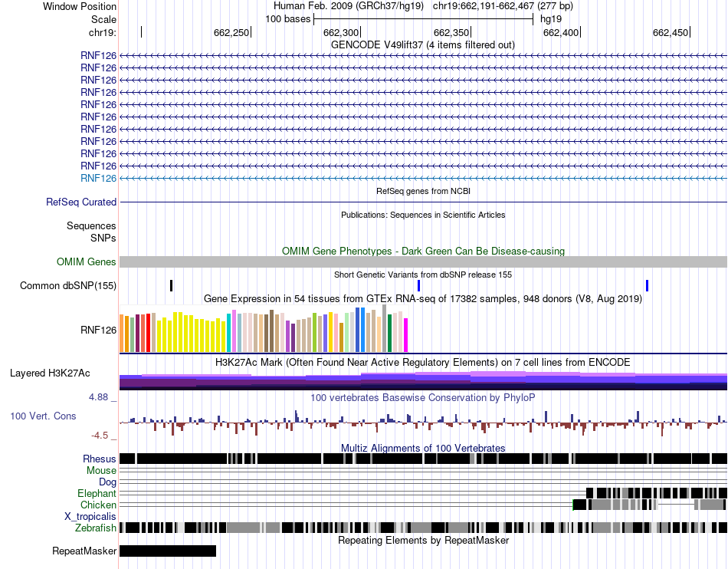Click the Sequences SNPs track label
The width and height of the screenshot is (728, 569).
tap(91, 232)
